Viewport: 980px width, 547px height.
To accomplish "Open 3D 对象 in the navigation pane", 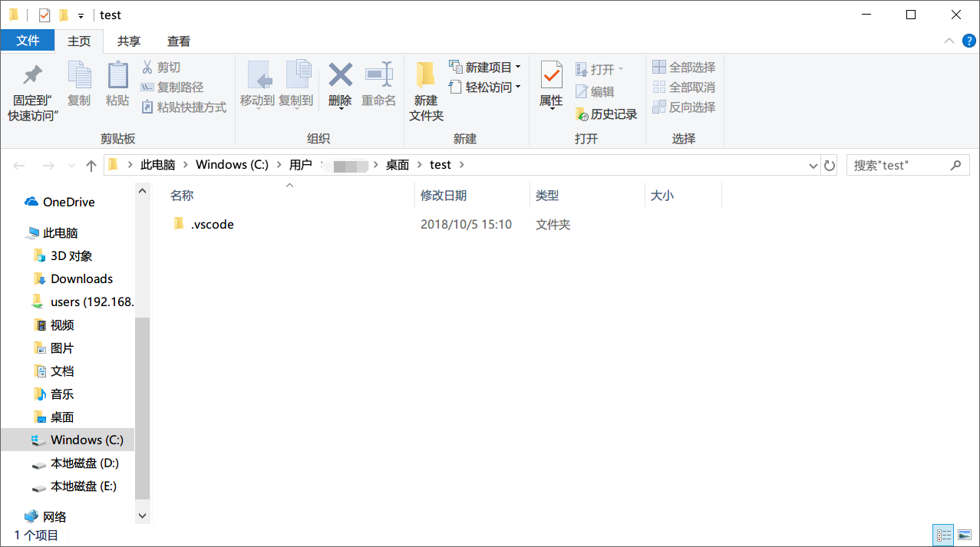I will click(x=63, y=256).
